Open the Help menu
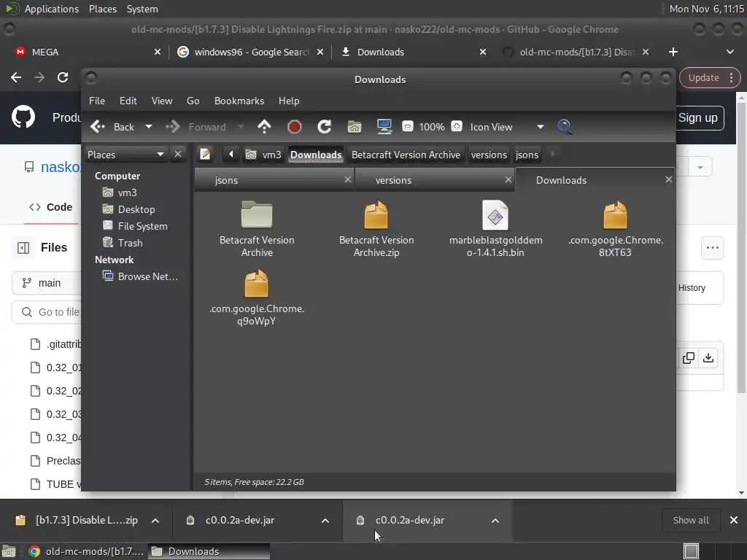This screenshot has width=747, height=560. pyautogui.click(x=289, y=101)
